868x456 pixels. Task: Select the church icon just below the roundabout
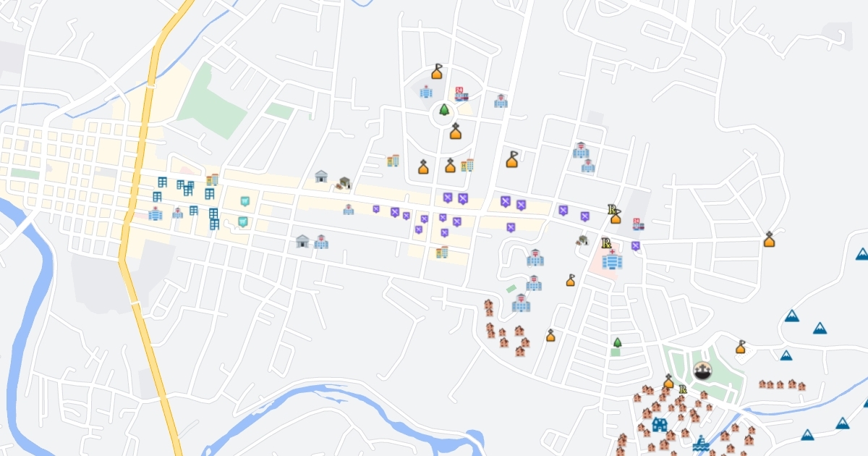[x=455, y=132]
